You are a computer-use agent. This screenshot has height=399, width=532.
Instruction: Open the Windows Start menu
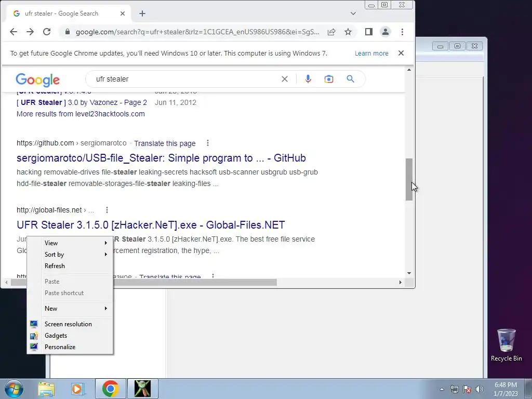[14, 389]
